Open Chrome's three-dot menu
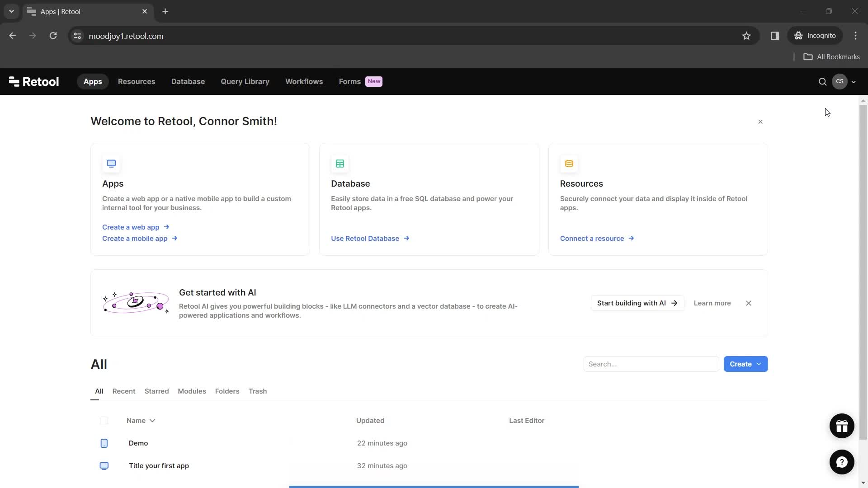 pyautogui.click(x=855, y=36)
